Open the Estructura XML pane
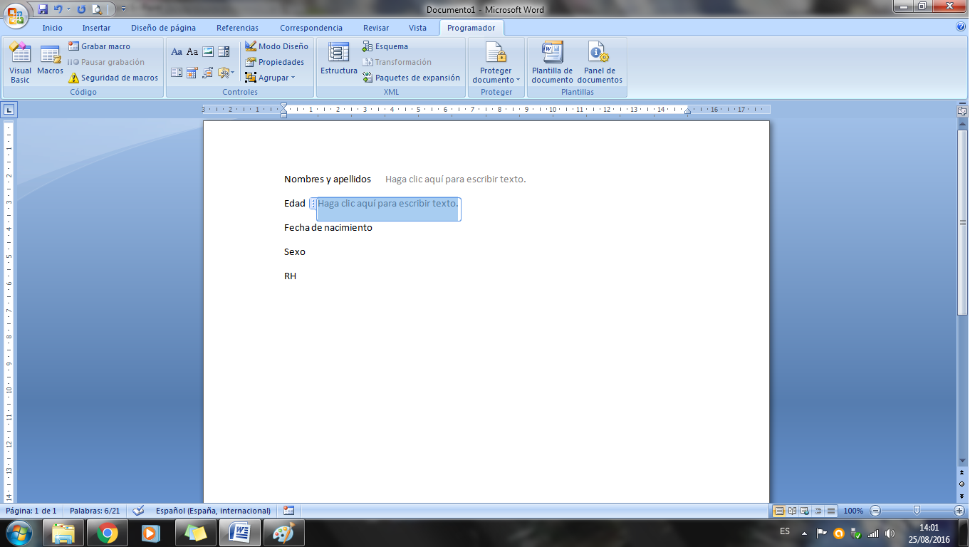Screen dimensions: 980x547 point(338,61)
